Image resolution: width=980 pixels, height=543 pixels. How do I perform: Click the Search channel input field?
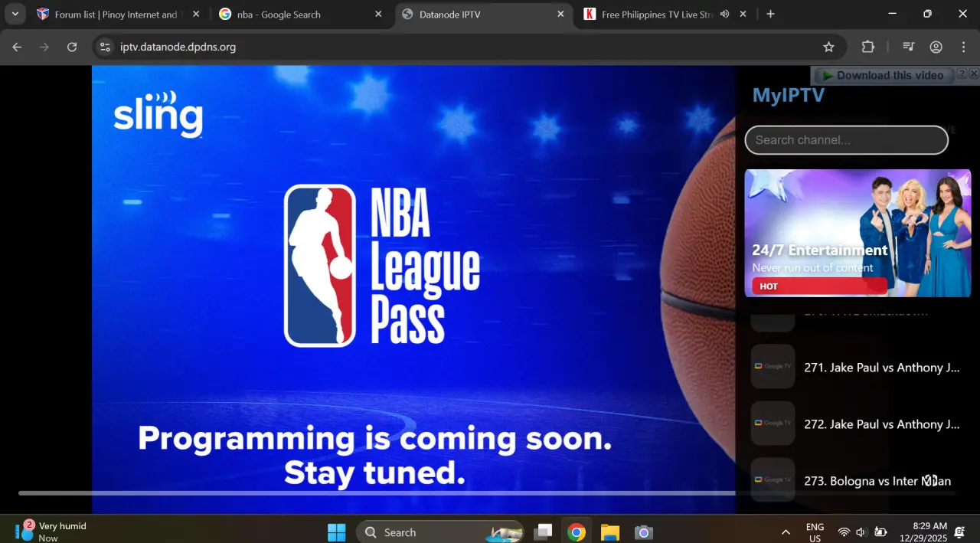tap(846, 140)
